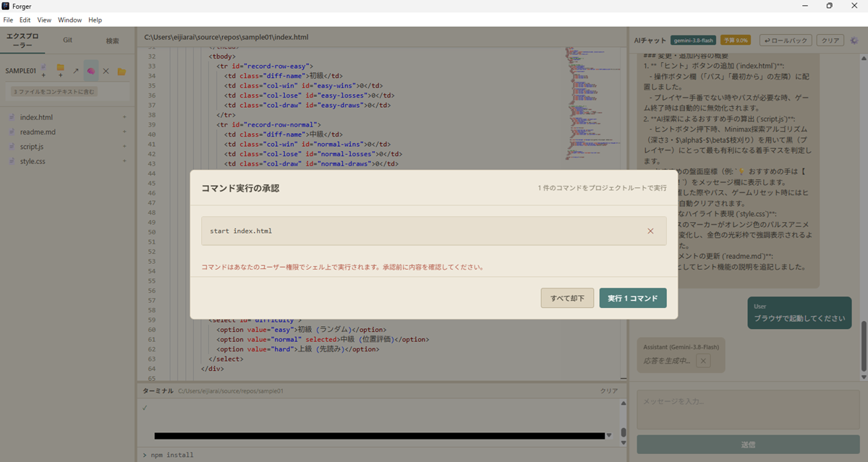
Task: Click line number 62 in the editor gutter
Action: click(x=151, y=348)
